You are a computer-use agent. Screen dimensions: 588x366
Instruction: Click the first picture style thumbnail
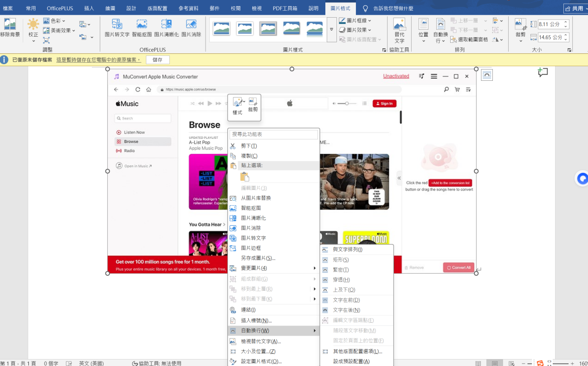click(222, 29)
